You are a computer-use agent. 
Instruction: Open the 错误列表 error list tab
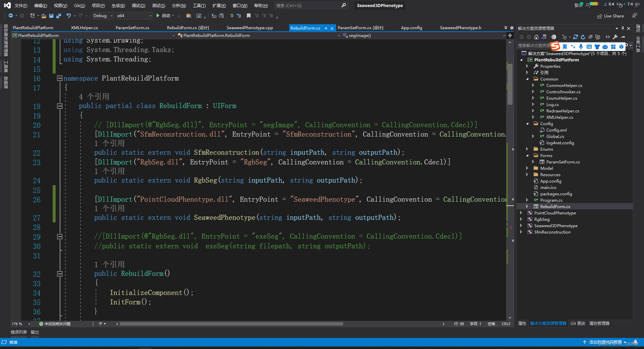(x=19, y=332)
